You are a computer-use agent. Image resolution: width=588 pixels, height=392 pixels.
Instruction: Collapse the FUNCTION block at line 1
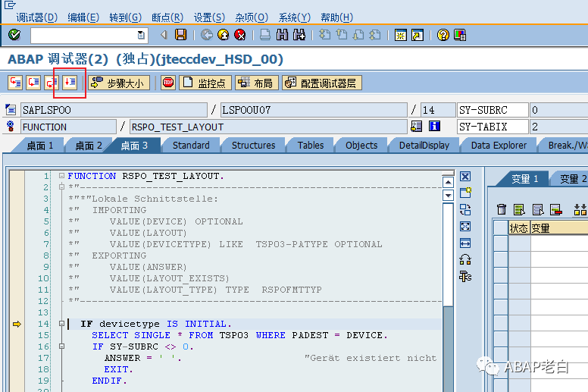tap(61, 176)
